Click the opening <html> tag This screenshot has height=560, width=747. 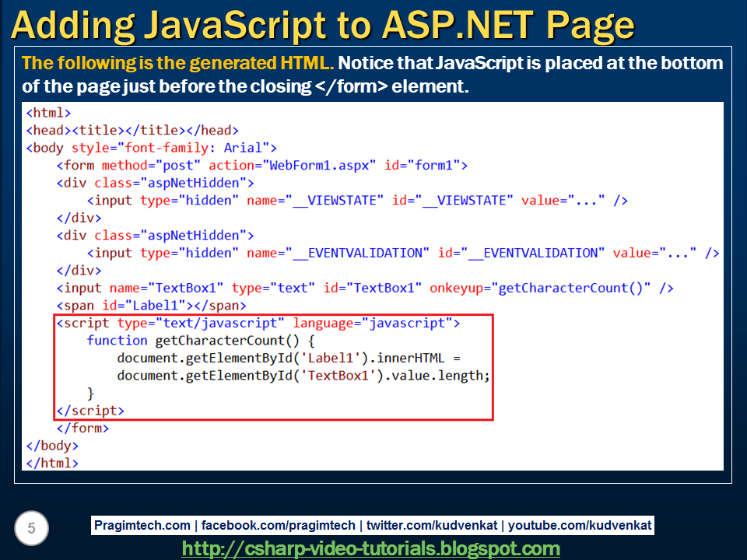[x=48, y=112]
